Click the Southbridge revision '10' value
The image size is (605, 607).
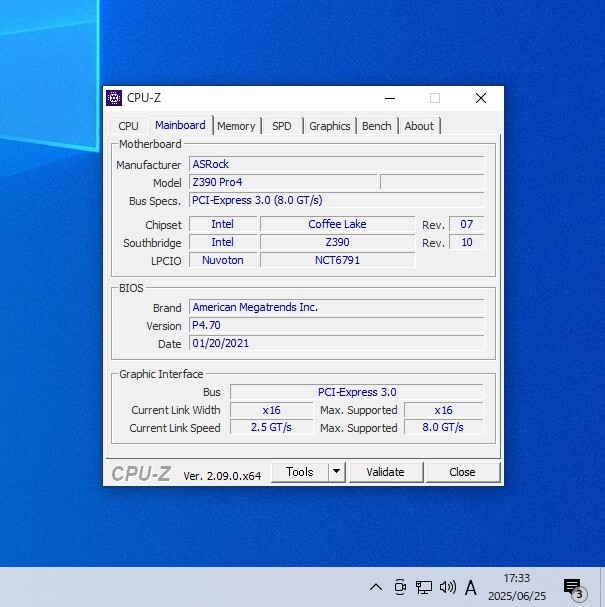(x=466, y=242)
